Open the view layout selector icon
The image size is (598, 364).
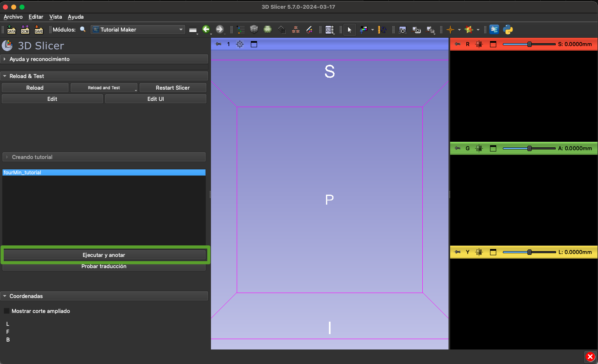click(330, 29)
